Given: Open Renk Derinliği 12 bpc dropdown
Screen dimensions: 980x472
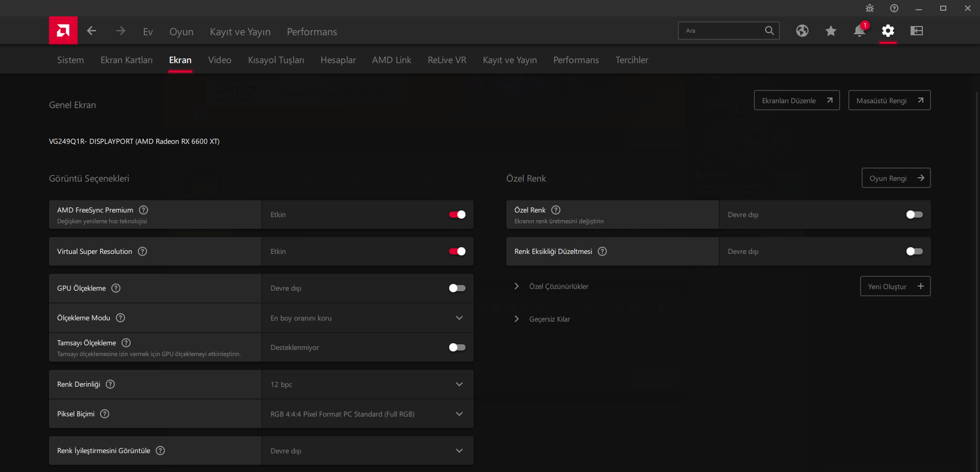Looking at the screenshot, I should point(367,384).
